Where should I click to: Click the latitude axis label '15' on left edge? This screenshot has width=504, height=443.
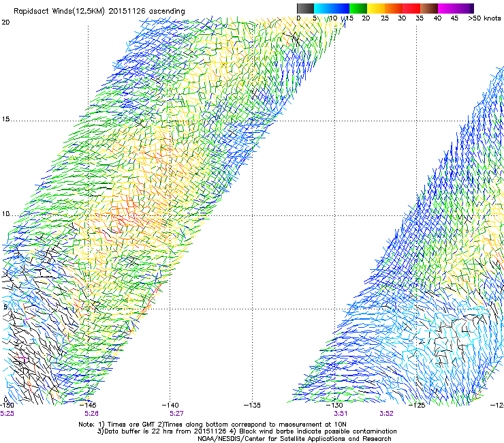pyautogui.click(x=5, y=119)
